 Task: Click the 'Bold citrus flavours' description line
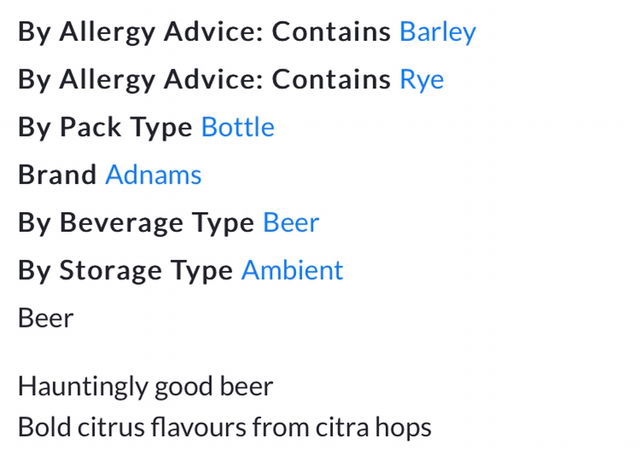[224, 428]
